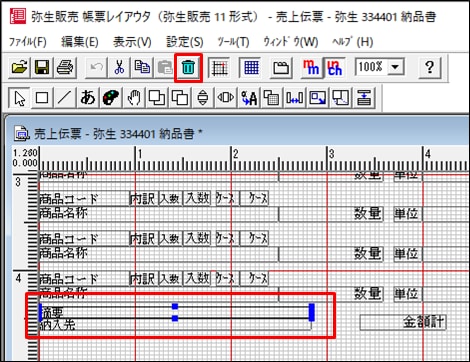The width and height of the screenshot is (470, 362).
Task: Select the rectangle drawing tool
Action: pos(42,98)
